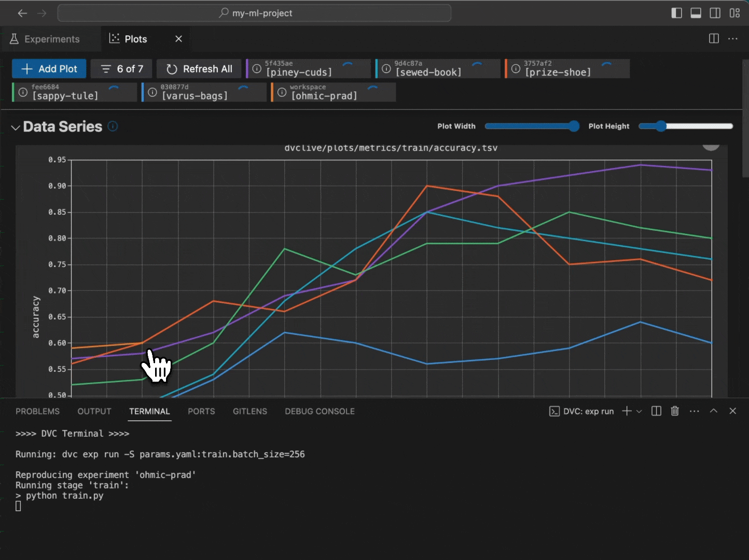
Task: Click the info icon beside Data Series
Action: (113, 126)
